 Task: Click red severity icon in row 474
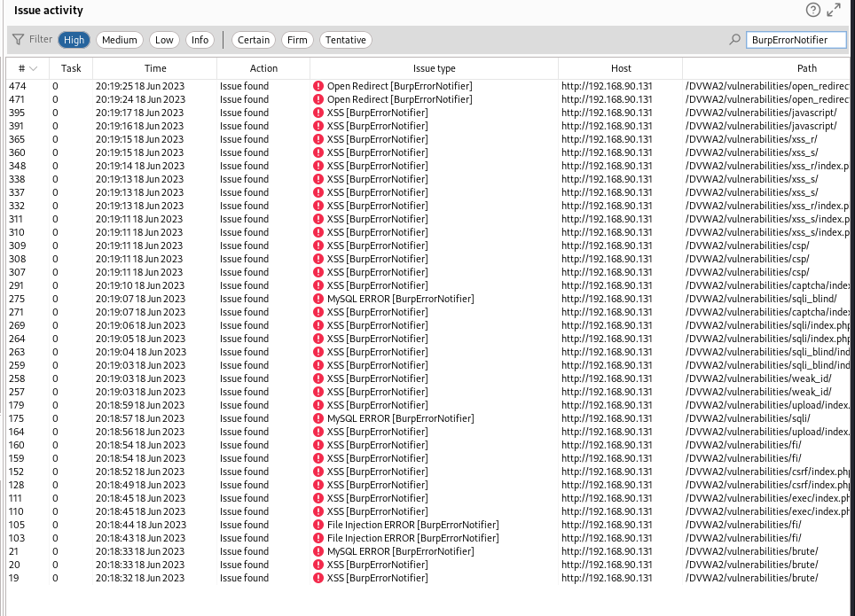(318, 86)
